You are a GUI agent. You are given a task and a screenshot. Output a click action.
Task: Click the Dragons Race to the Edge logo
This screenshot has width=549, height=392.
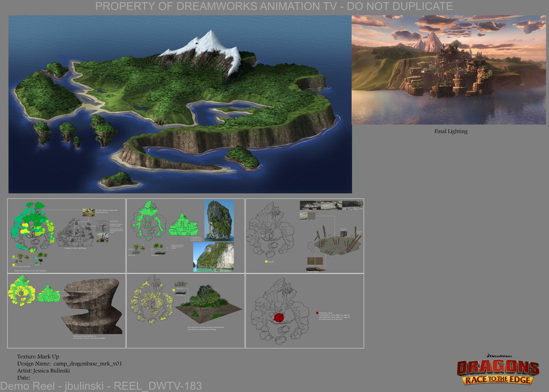point(498,369)
